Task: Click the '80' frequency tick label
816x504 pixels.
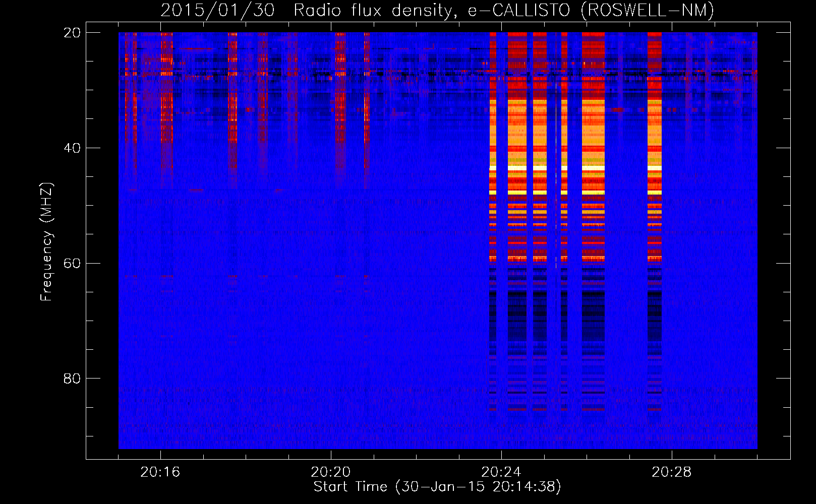Action: pyautogui.click(x=72, y=379)
